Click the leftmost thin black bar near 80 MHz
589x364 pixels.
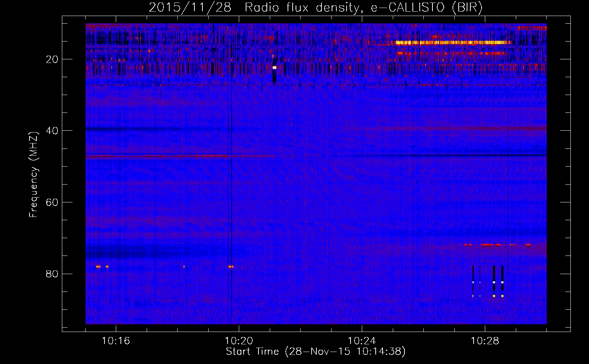pos(473,280)
